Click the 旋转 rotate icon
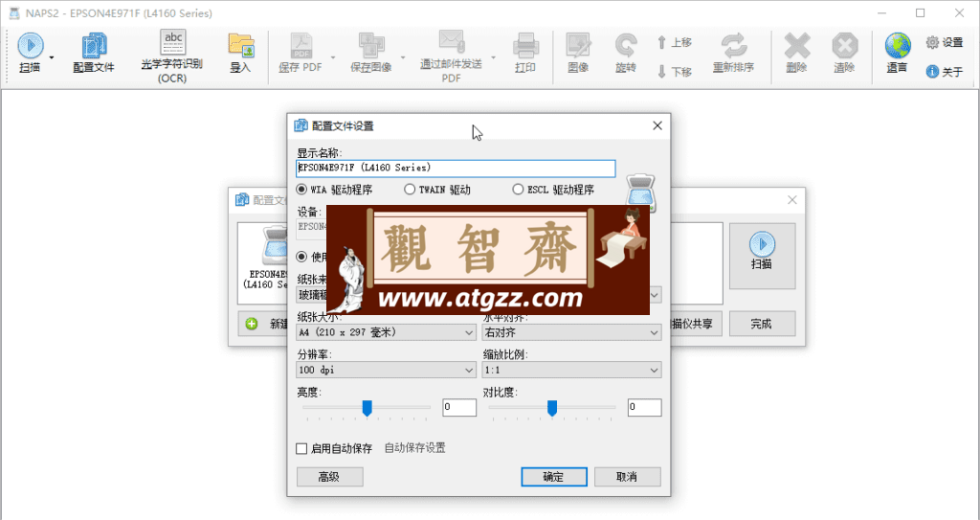 click(x=625, y=54)
